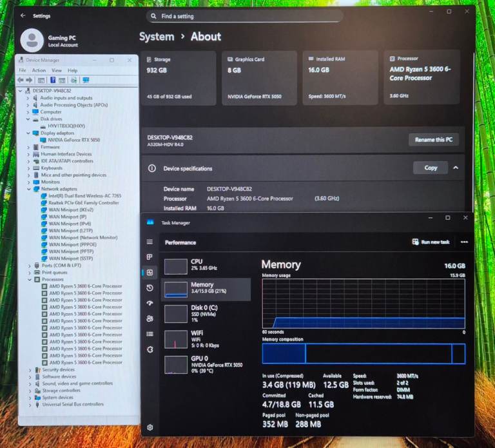Select the CPU performance graph entry
The width and height of the screenshot is (495, 448).
pyautogui.click(x=206, y=265)
